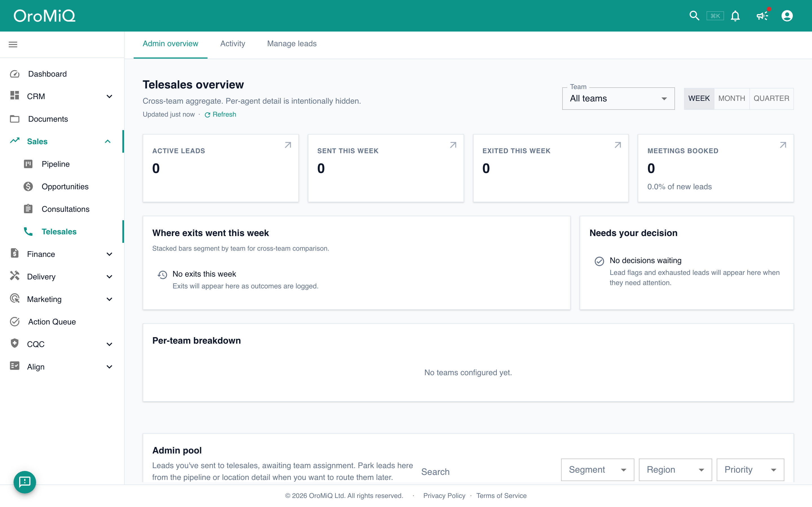Collapse sidebar with hamburger menu icon
The width and height of the screenshot is (812, 507).
tap(13, 44)
